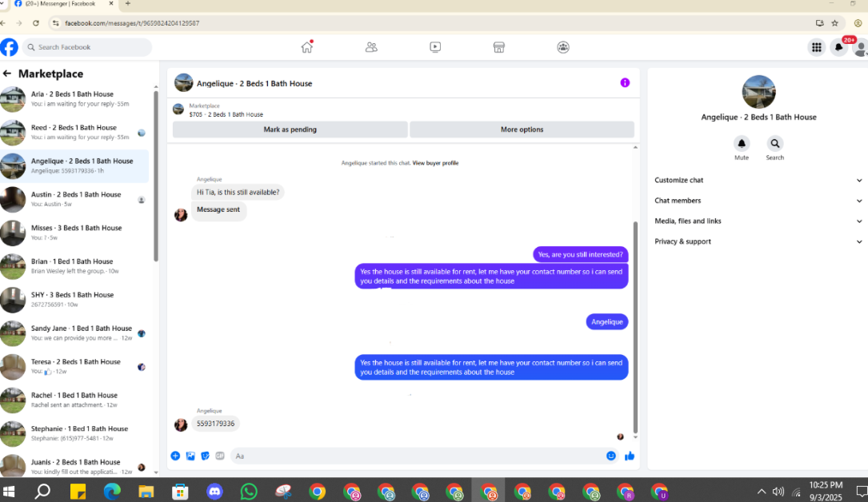
Task: Open Brian 1 Bed 1 Bath House chat
Action: click(74, 266)
